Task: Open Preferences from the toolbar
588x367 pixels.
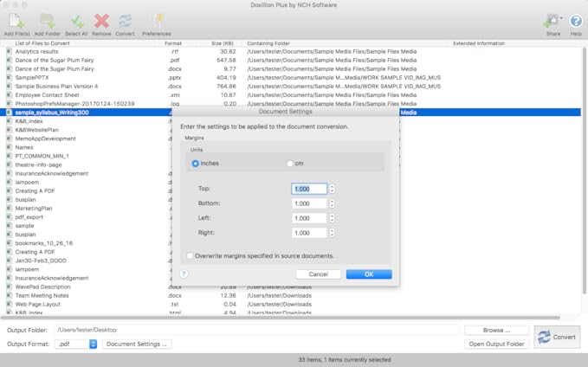Action: (x=157, y=23)
